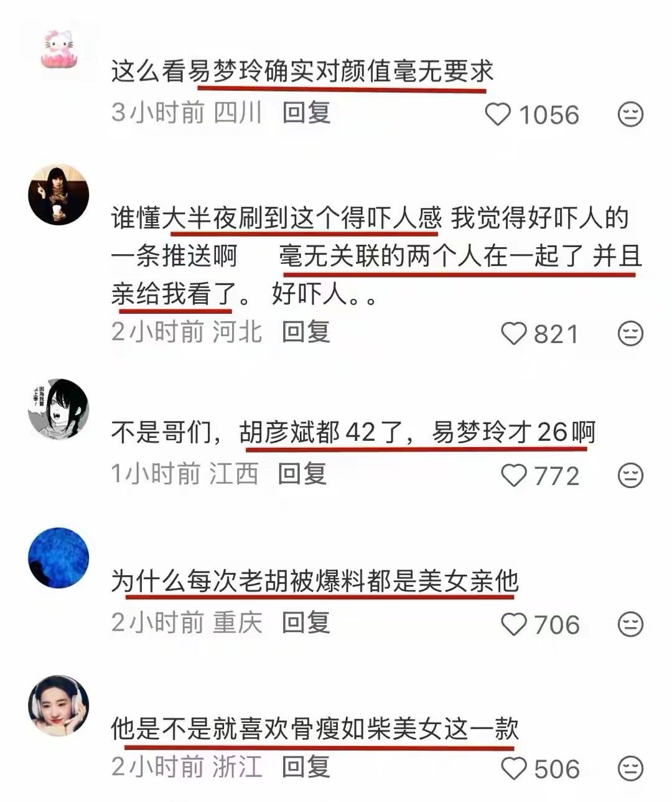Like the comment with 506 likes
The image size is (672, 802).
(514, 768)
